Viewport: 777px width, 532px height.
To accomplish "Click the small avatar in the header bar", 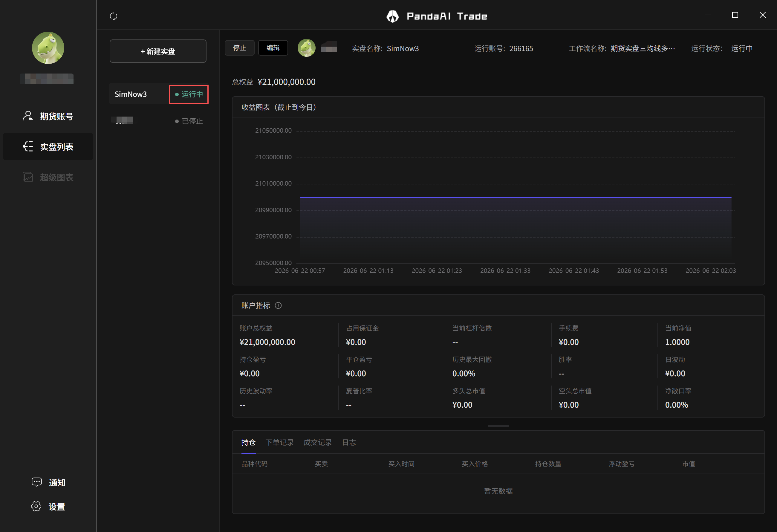I will pyautogui.click(x=307, y=48).
